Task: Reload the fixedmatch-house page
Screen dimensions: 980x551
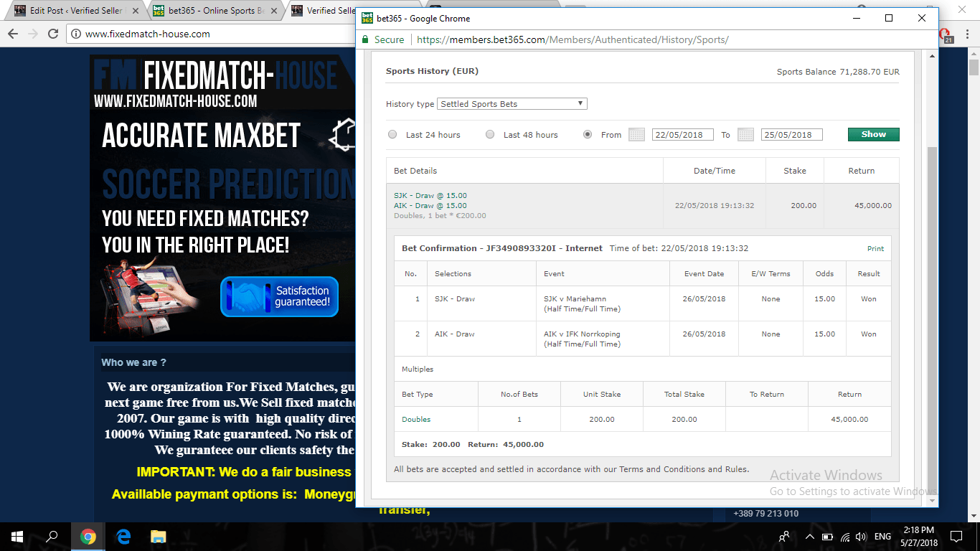Action: 53,34
